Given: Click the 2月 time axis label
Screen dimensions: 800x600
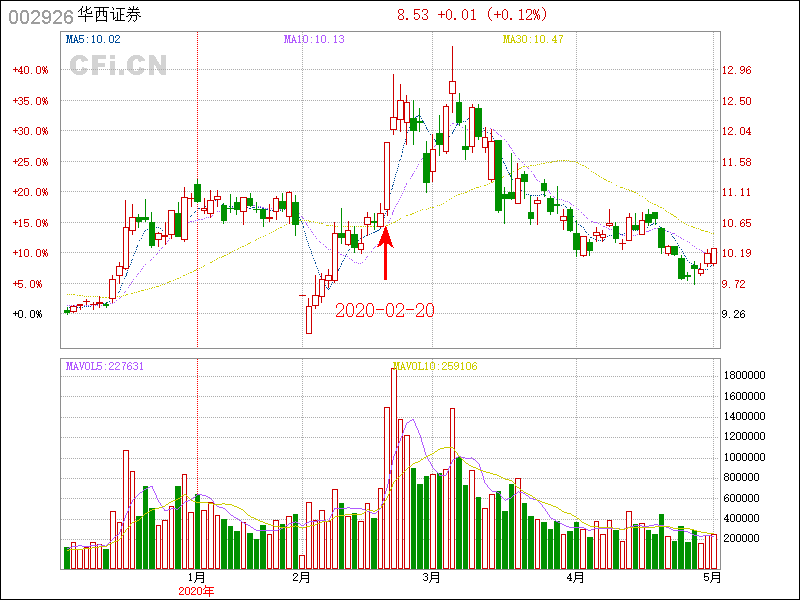Looking at the screenshot, I should pyautogui.click(x=302, y=578).
